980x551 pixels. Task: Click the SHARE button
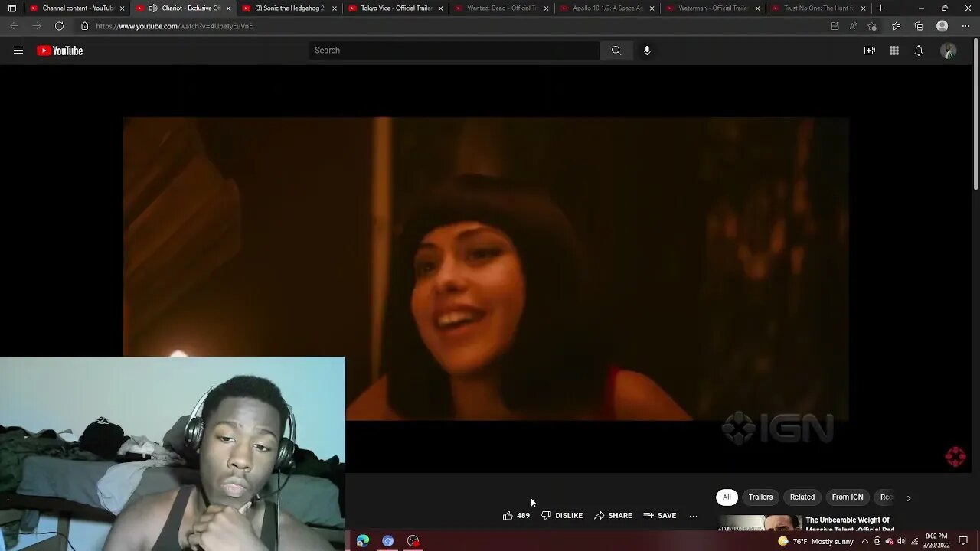(x=613, y=516)
